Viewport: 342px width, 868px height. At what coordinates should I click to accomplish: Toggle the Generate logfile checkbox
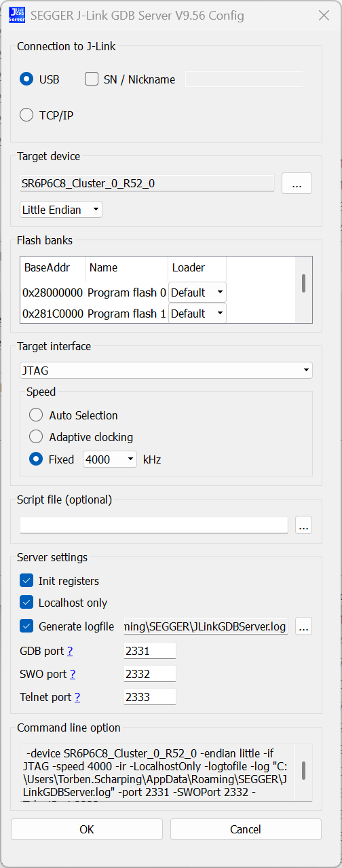[x=26, y=626]
